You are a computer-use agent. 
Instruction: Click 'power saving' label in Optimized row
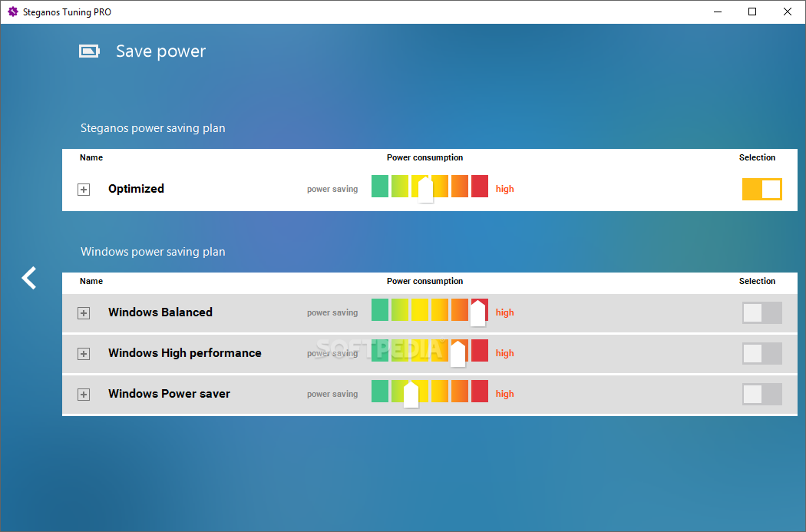coord(332,189)
